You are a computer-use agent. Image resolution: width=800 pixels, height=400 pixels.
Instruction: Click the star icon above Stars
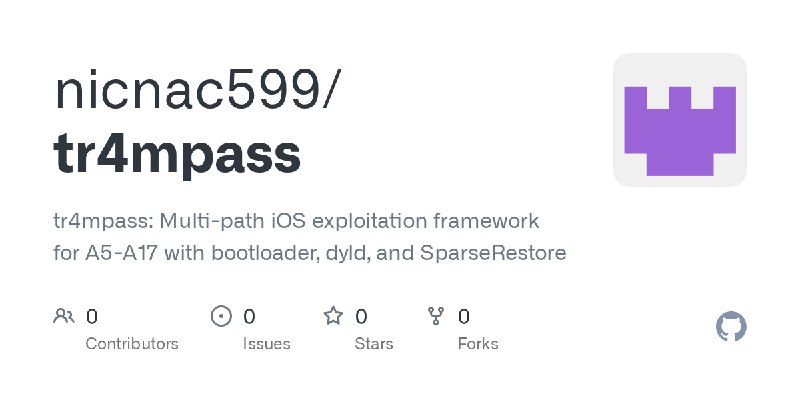coord(333,316)
